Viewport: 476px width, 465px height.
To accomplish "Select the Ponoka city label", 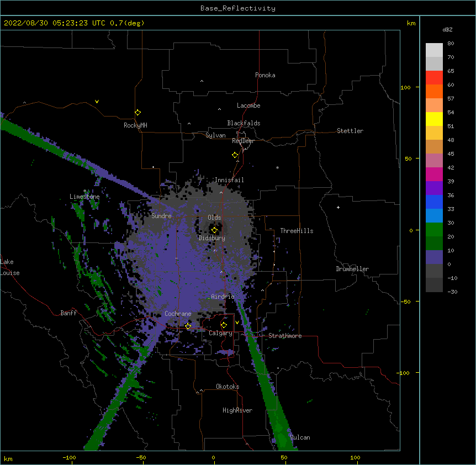I will tap(265, 75).
